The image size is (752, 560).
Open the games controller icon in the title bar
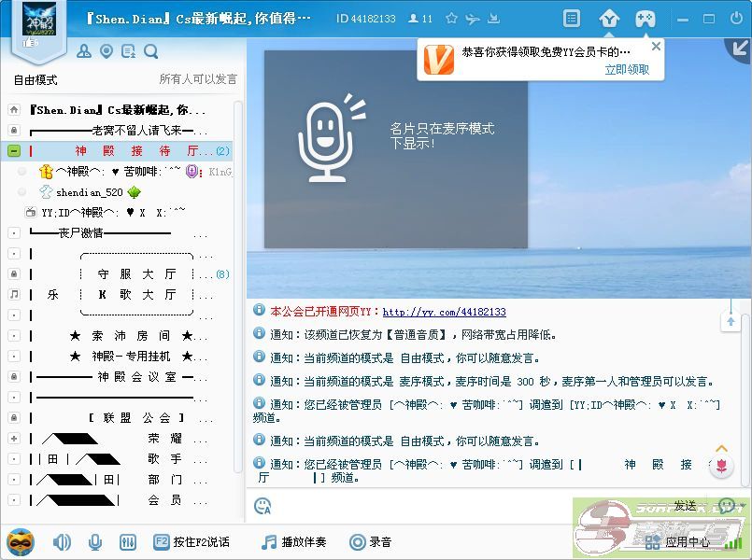646,19
